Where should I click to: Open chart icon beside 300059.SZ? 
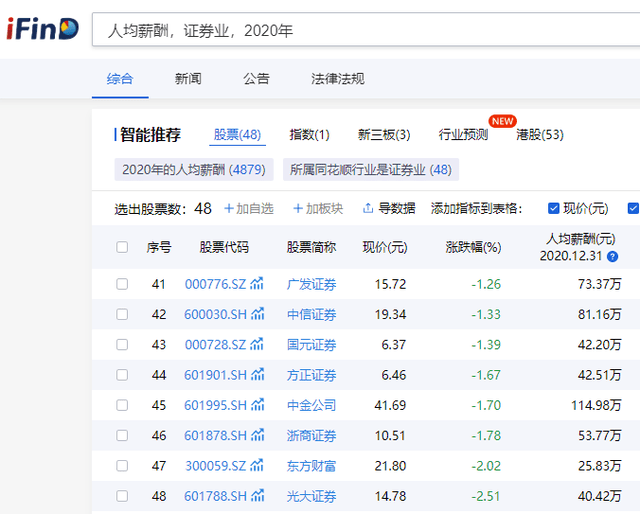257,465
